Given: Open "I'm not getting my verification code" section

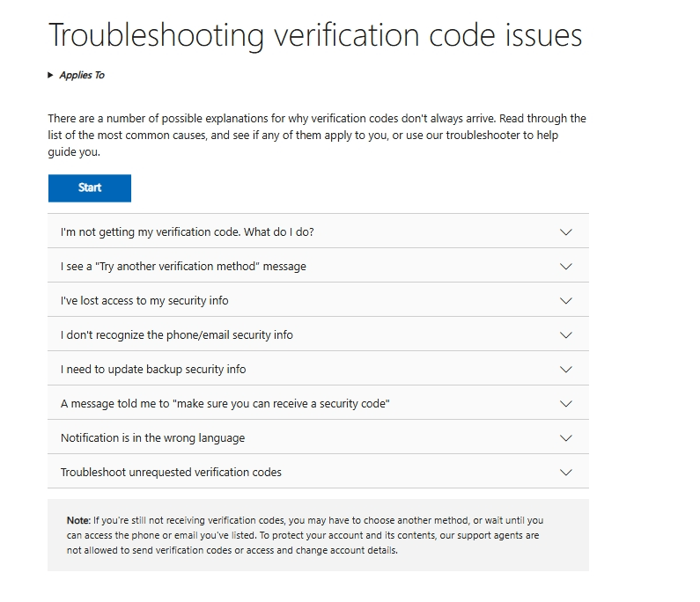Looking at the screenshot, I should 319,231.
